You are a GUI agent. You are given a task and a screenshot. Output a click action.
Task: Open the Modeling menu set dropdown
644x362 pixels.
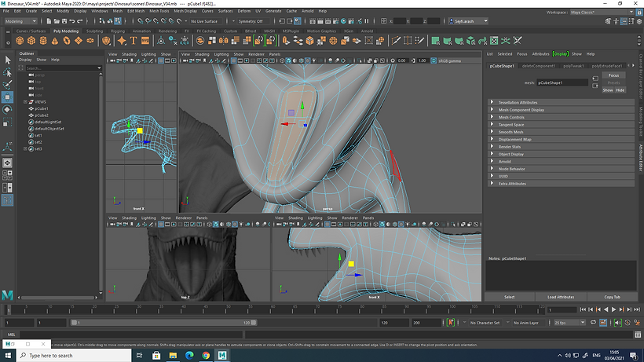20,21
